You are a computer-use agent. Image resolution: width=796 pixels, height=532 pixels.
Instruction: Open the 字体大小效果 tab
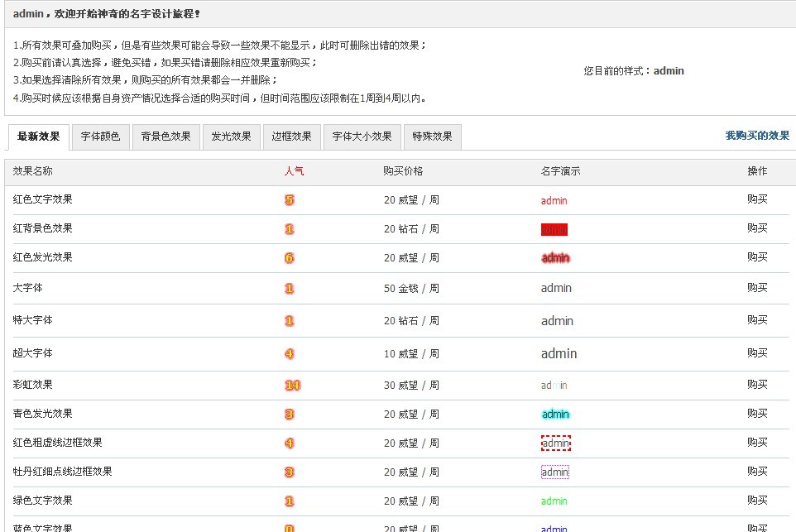(362, 137)
